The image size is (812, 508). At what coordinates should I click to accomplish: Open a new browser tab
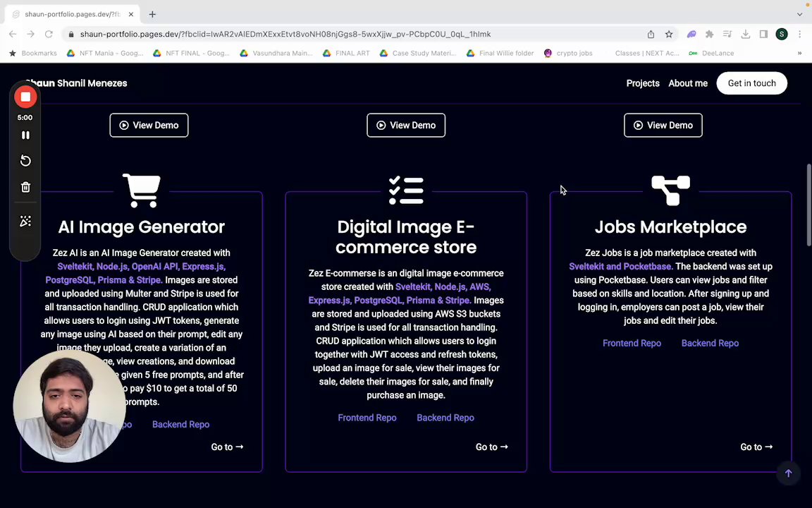click(152, 15)
